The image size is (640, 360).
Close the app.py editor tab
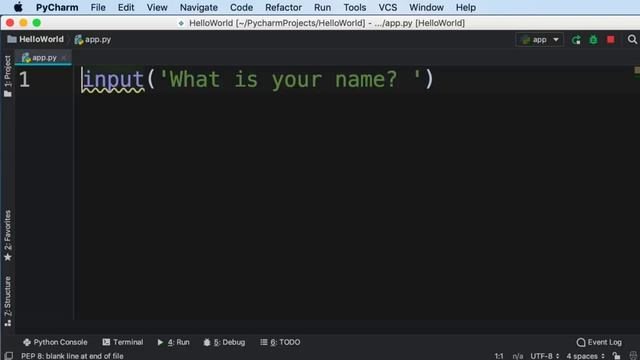point(63,58)
